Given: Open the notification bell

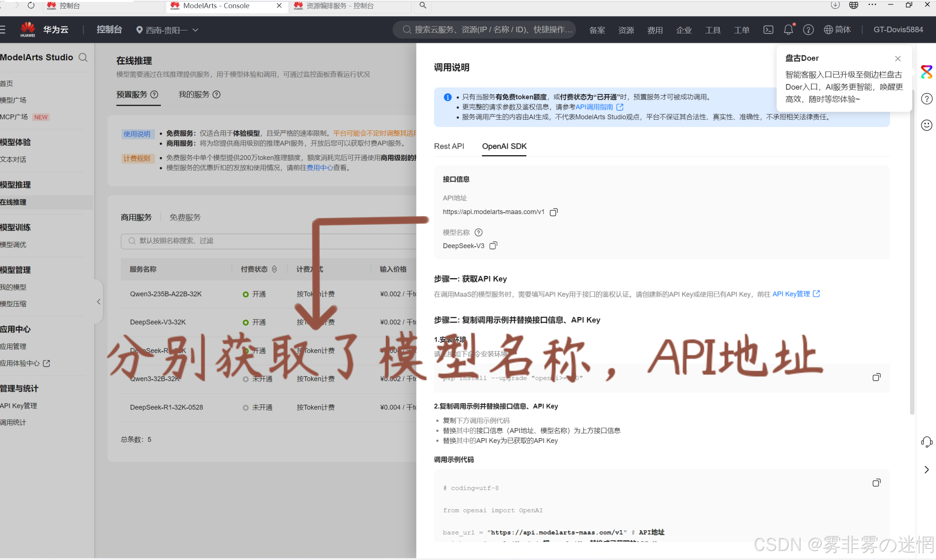Looking at the screenshot, I should 788,30.
